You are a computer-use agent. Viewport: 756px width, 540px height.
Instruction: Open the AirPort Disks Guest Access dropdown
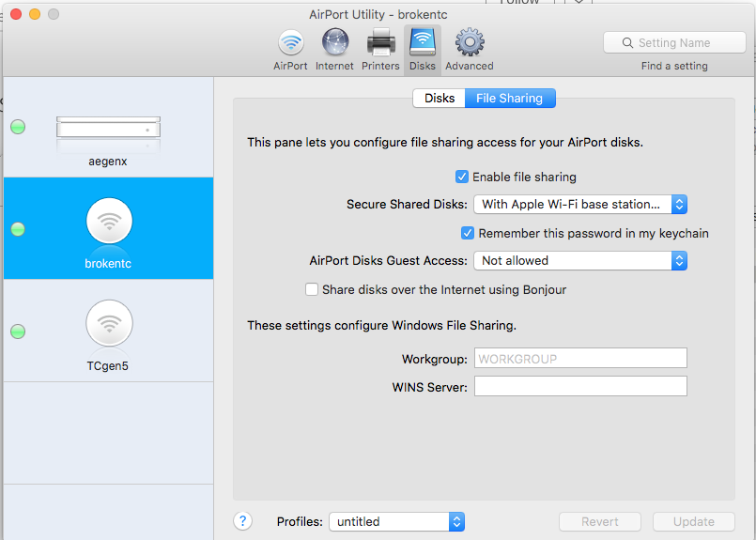click(580, 261)
